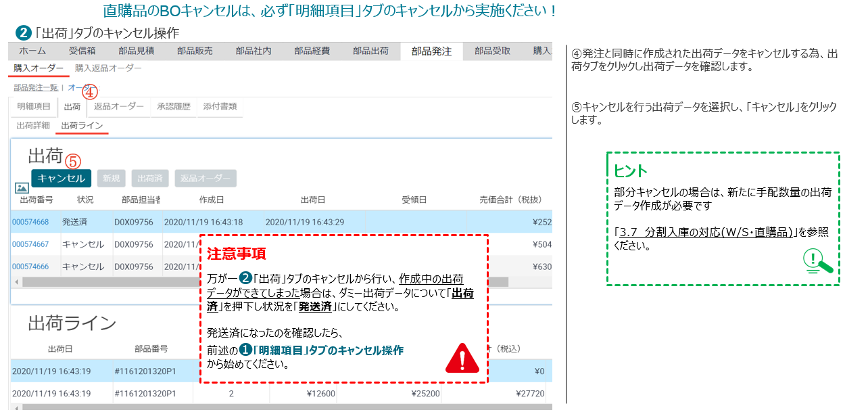The height and width of the screenshot is (412, 868).
Task: Open the 添付書類 tab
Action: [220, 107]
